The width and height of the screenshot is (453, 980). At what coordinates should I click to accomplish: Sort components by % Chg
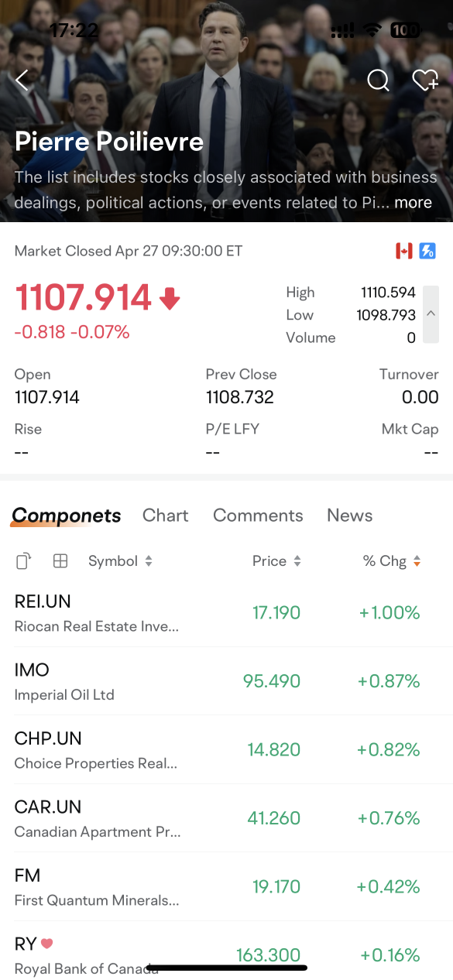[x=392, y=561]
